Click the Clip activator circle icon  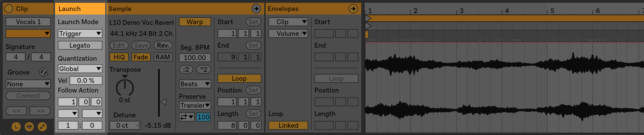point(9,9)
